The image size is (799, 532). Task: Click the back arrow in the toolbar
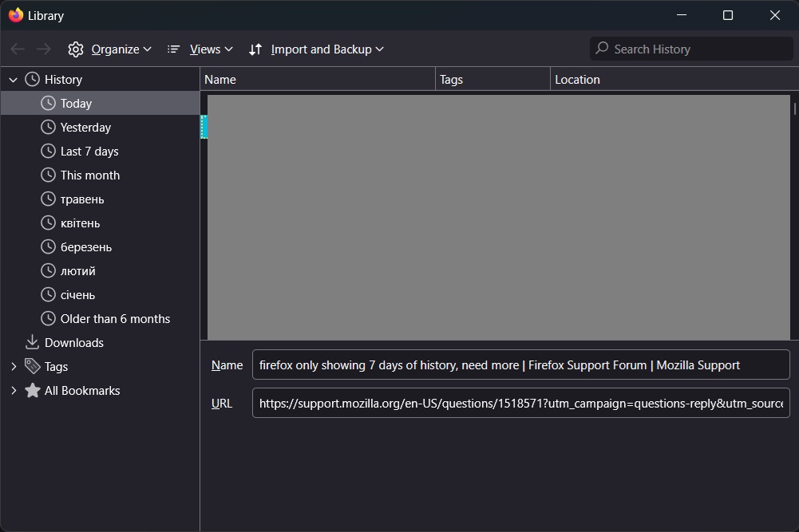pyautogui.click(x=18, y=49)
